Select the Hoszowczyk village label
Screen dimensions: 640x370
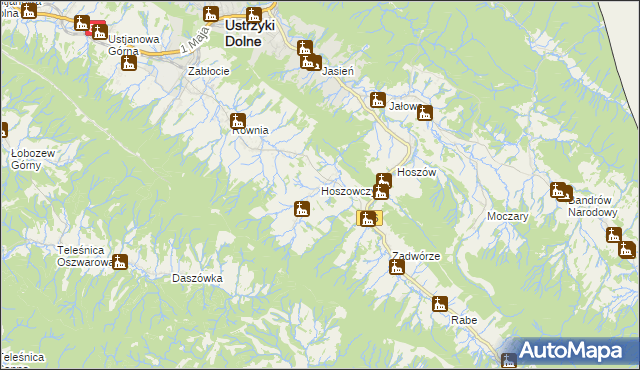click(x=347, y=191)
